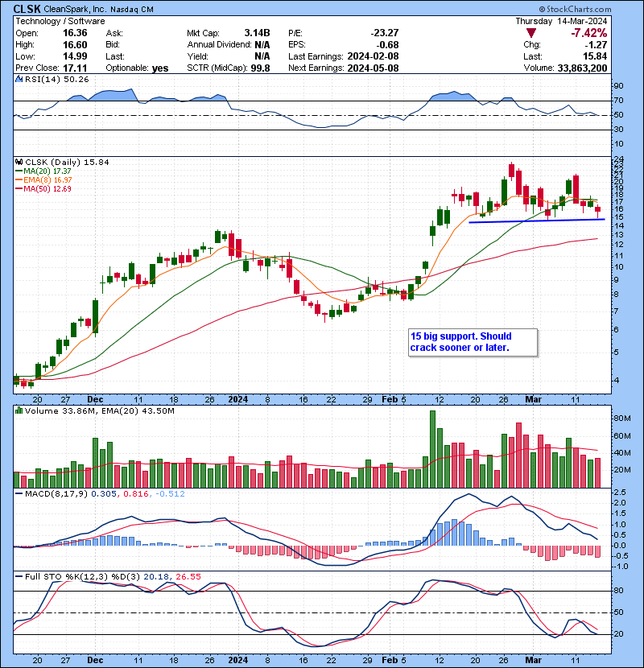
Task: Click the red down-triangle change indicator
Action: click(x=531, y=33)
